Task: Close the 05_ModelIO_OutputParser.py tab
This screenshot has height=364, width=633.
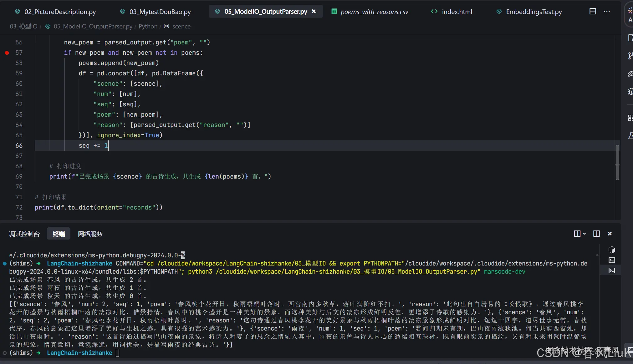Action: (x=314, y=12)
